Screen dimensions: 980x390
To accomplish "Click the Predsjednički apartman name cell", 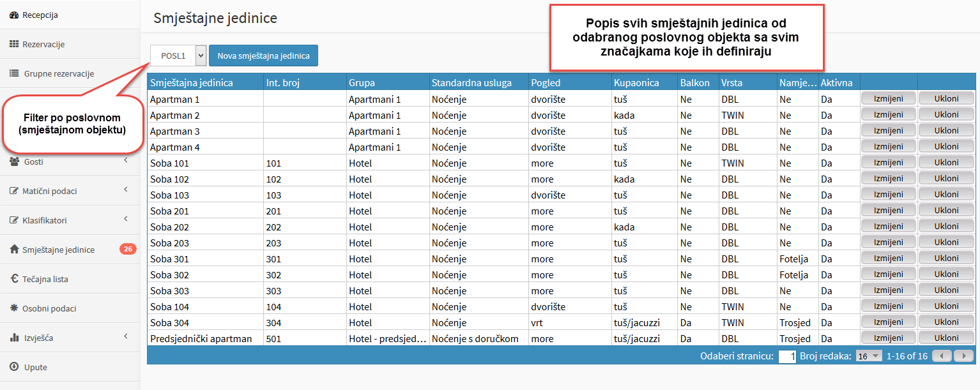I will point(206,338).
